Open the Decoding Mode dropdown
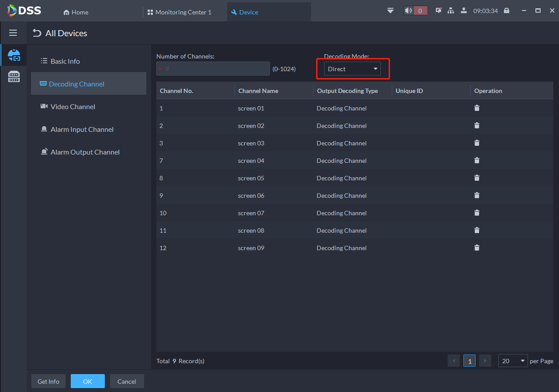This screenshot has width=559, height=392. point(352,69)
